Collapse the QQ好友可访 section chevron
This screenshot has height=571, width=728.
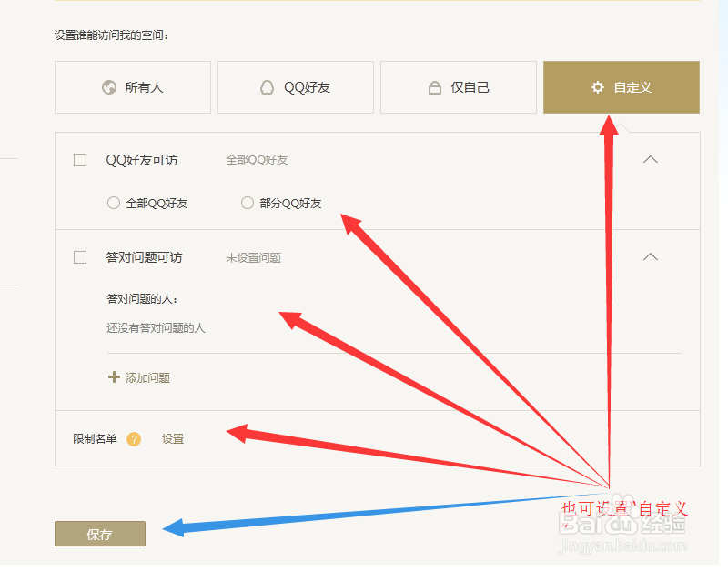650,158
